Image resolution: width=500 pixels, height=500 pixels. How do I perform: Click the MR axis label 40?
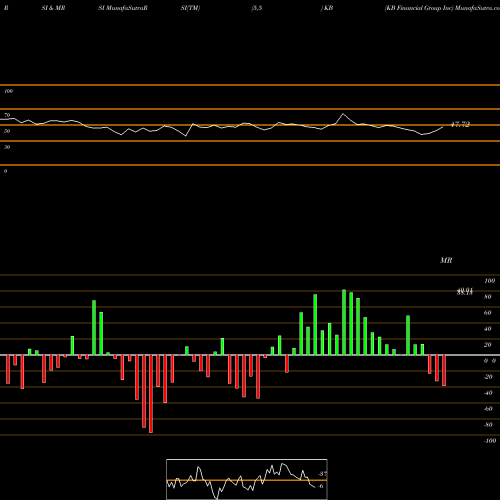(488, 329)
